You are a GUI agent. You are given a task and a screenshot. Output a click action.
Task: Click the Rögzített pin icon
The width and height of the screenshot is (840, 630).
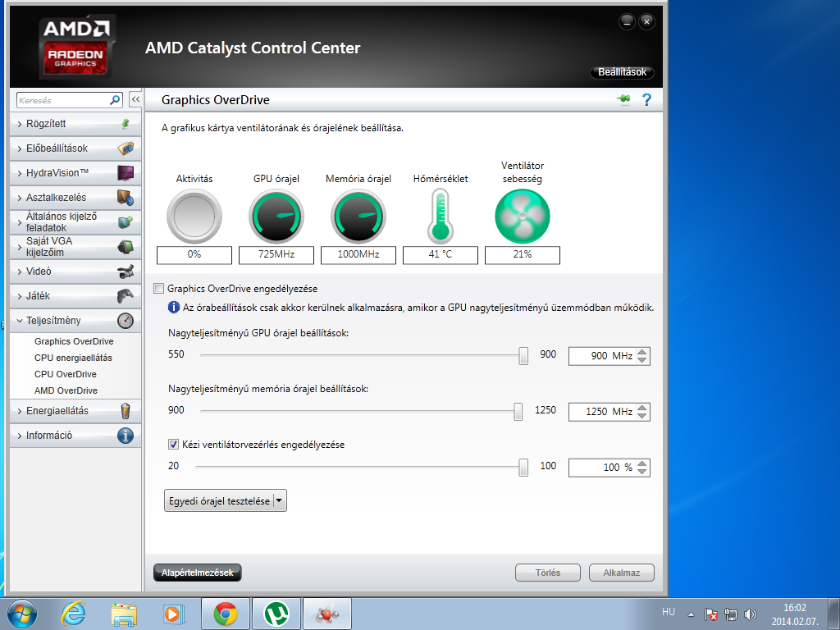click(126, 124)
